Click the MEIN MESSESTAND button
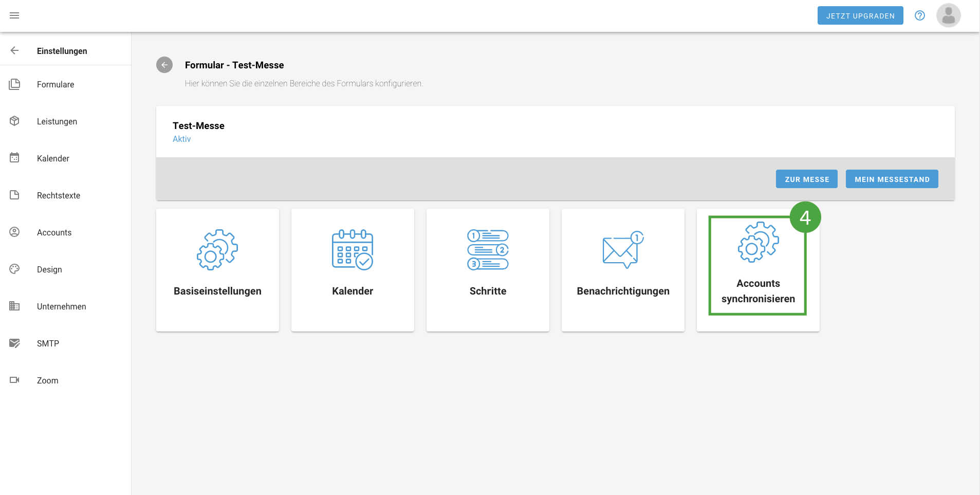The width and height of the screenshot is (980, 495). (892, 179)
